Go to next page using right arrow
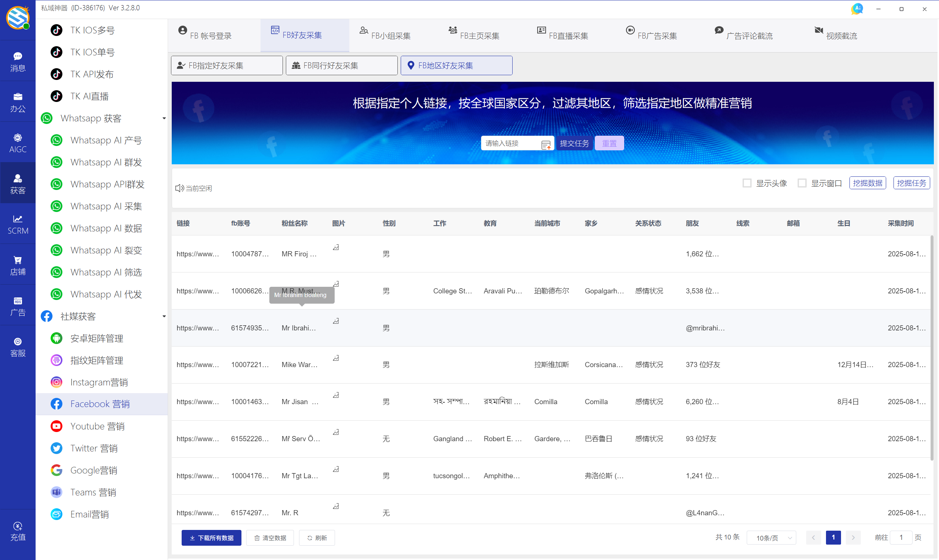This screenshot has height=560, width=939. [x=853, y=537]
